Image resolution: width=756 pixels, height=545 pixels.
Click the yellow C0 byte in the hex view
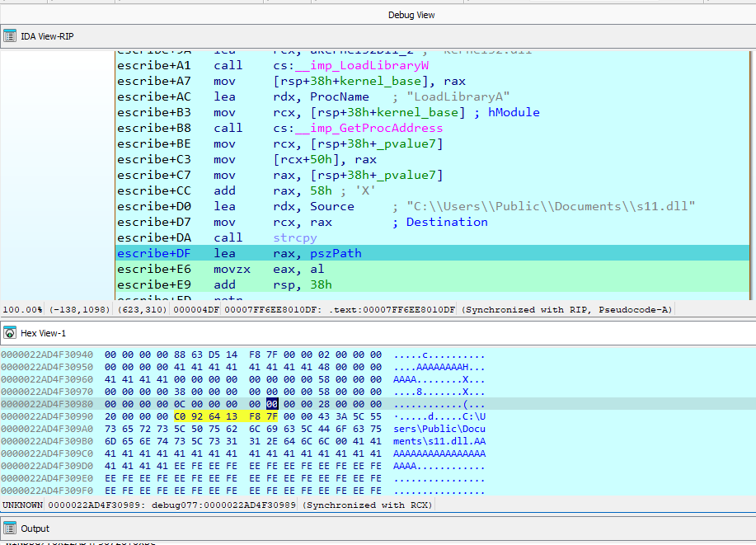[180, 416]
